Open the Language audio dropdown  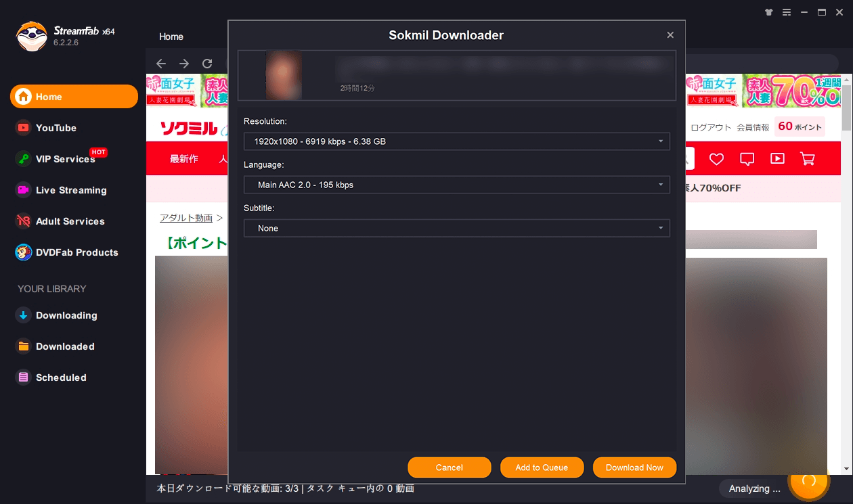click(456, 185)
